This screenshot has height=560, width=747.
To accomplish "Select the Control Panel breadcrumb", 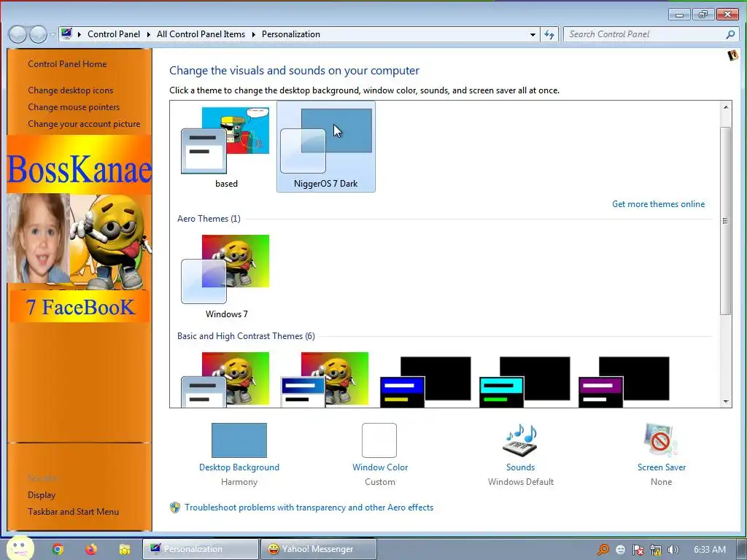I will point(114,34).
